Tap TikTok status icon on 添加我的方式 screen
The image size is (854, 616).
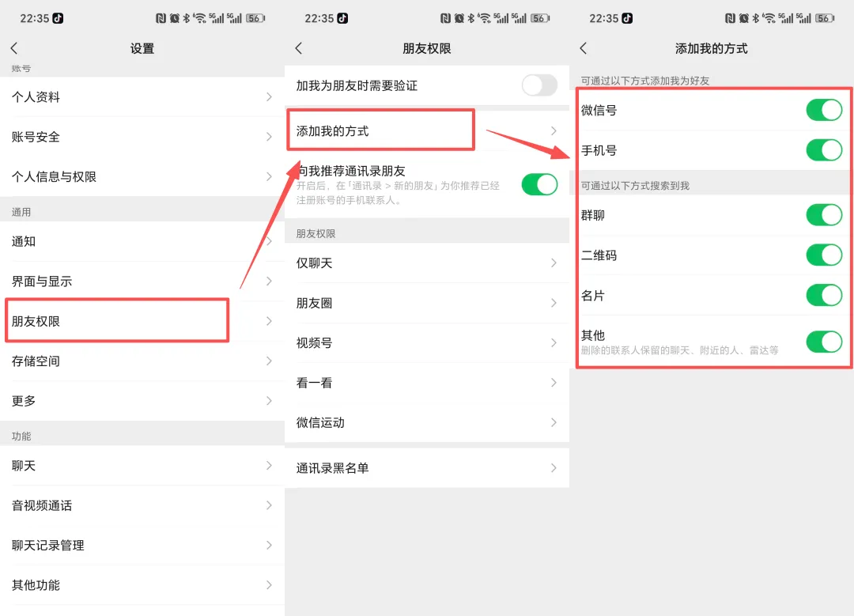(x=627, y=18)
